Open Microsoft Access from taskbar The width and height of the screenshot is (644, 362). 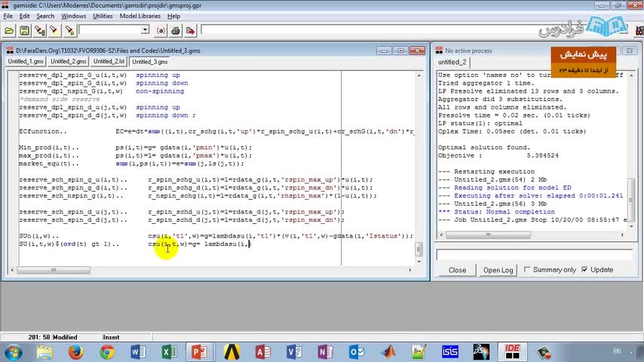click(263, 352)
